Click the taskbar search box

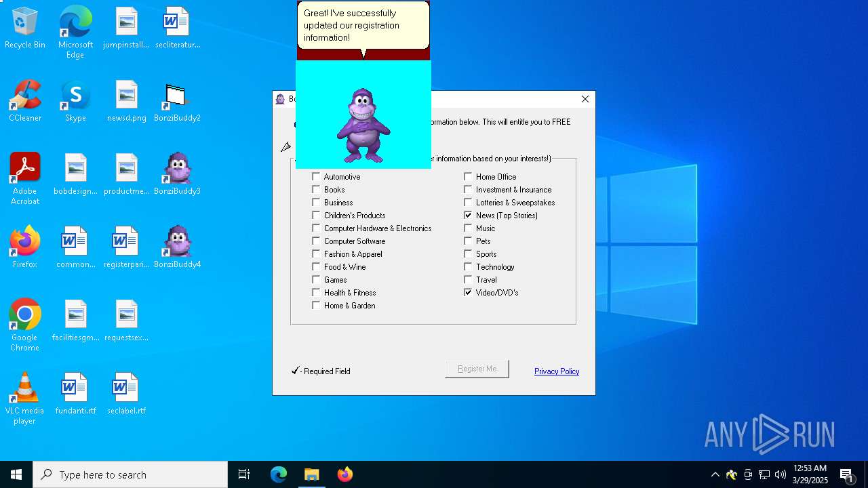(x=130, y=474)
